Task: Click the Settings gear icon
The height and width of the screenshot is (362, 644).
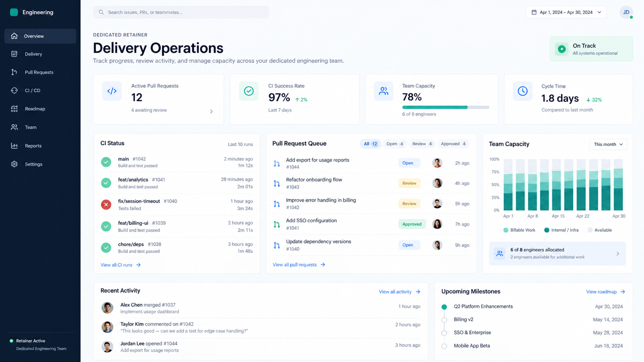Action: 14,164
